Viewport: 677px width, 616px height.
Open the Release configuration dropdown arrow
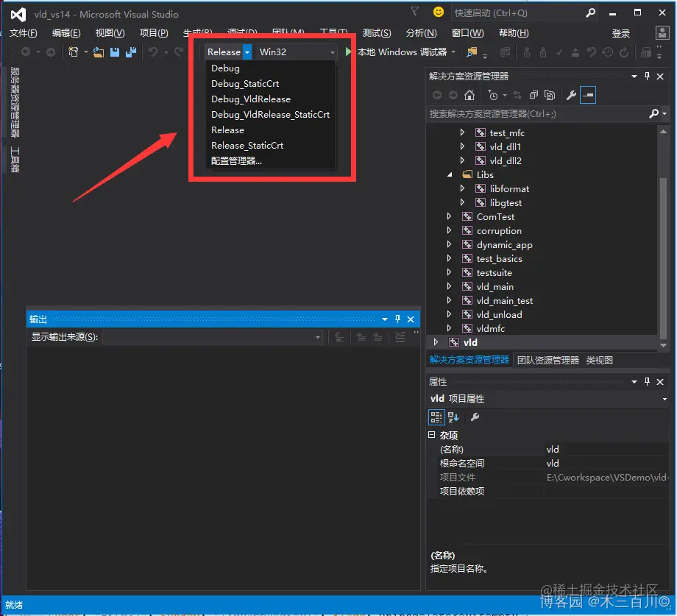(x=247, y=52)
